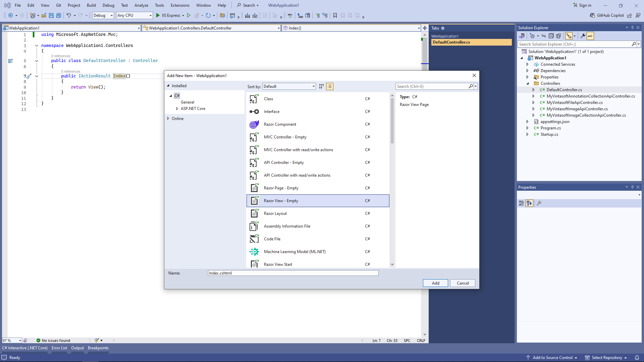This screenshot has width=644, height=362.
Task: Click the Name field containing Index.cshtml
Action: (x=293, y=273)
